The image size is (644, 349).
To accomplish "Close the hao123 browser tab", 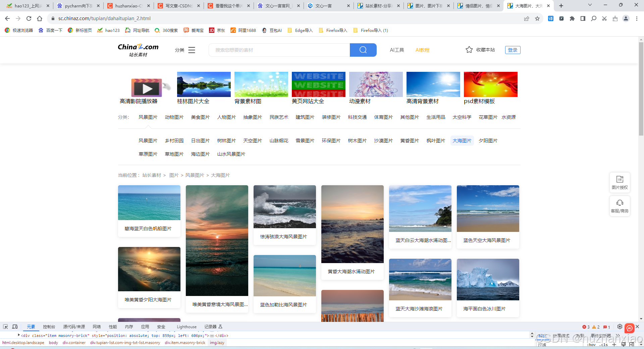I will point(48,6).
